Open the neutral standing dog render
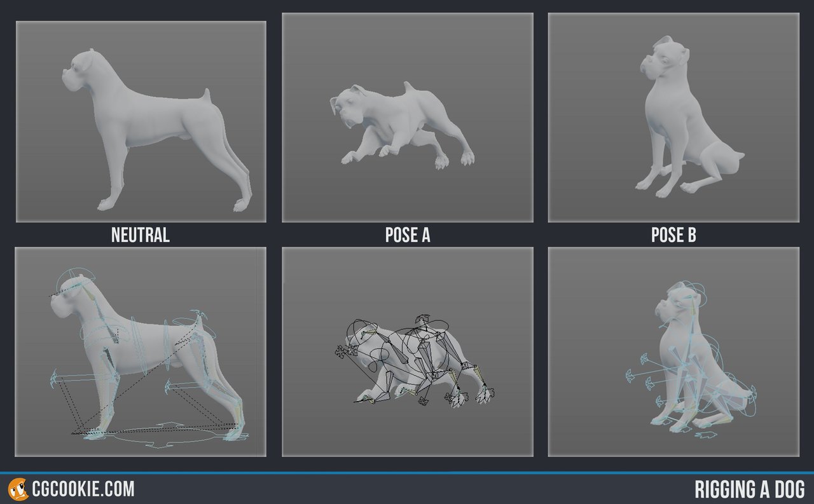This screenshot has height=504, width=814. pyautogui.click(x=141, y=121)
